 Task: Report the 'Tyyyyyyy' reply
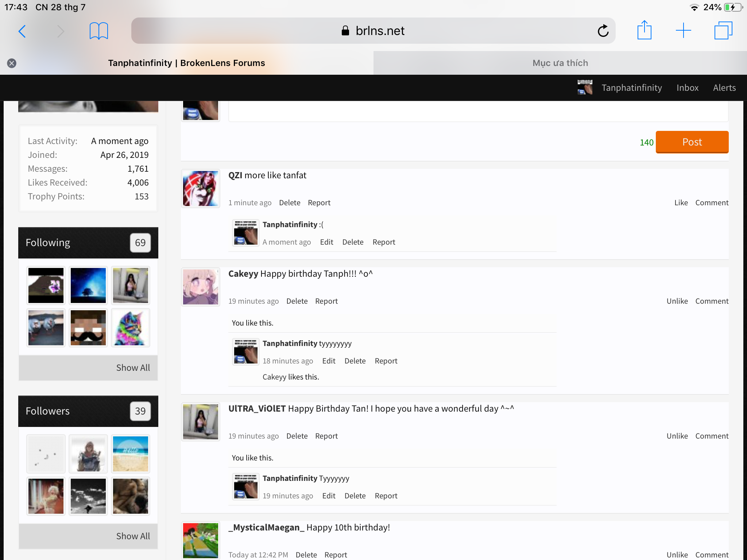coord(386,496)
